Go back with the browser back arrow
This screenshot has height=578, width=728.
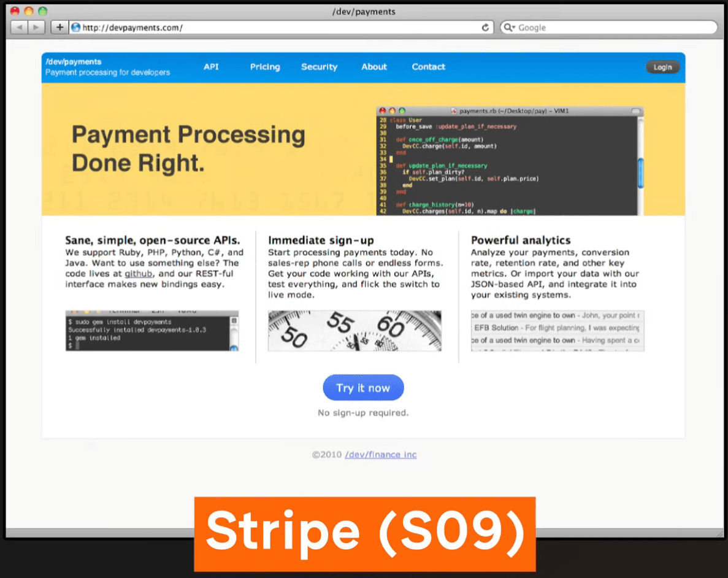[x=19, y=28]
